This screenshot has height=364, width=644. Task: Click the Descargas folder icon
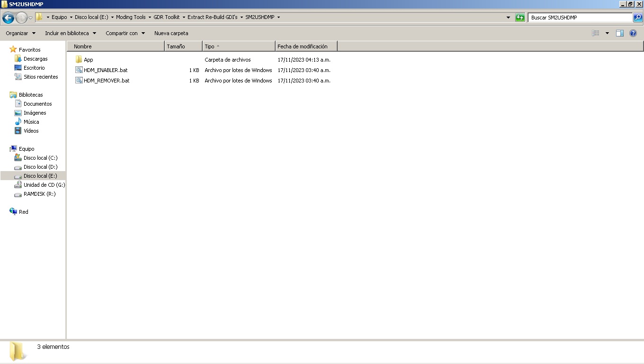pyautogui.click(x=18, y=59)
